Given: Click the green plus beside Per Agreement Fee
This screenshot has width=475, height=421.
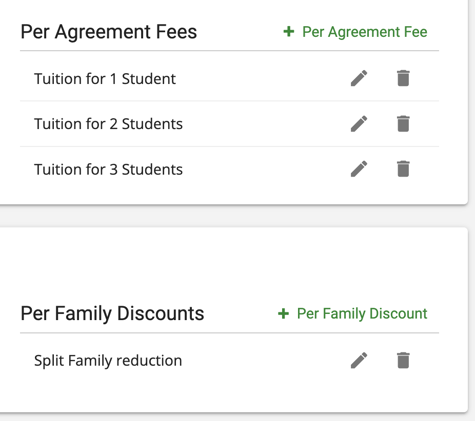Looking at the screenshot, I should coord(289,32).
